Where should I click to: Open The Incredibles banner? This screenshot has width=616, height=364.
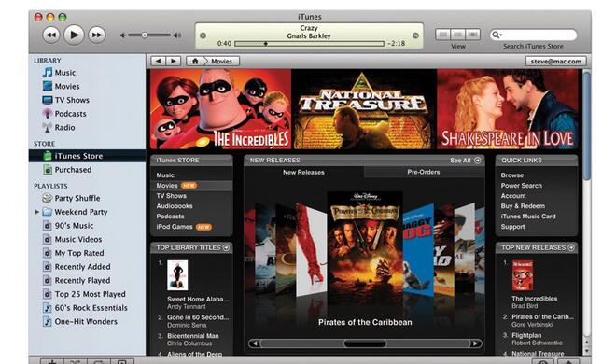(x=221, y=109)
